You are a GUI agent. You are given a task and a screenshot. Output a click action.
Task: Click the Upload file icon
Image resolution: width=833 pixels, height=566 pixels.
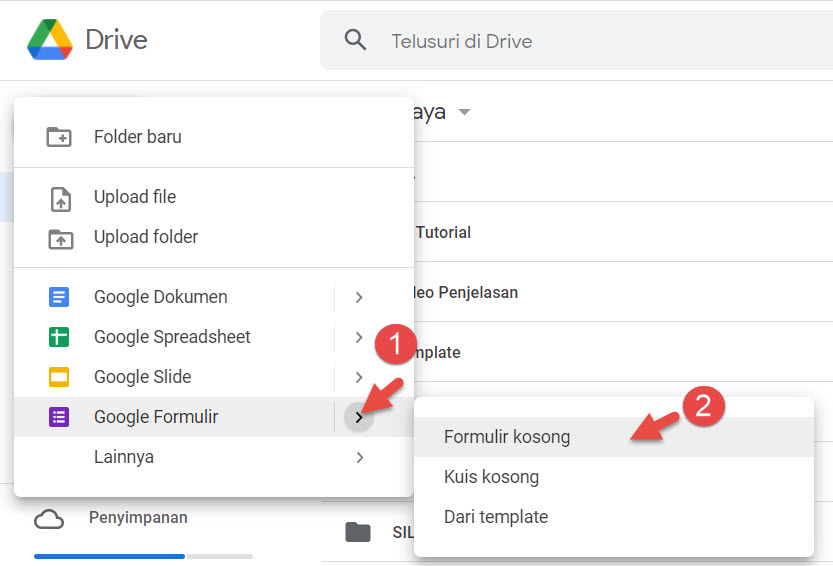click(60, 198)
